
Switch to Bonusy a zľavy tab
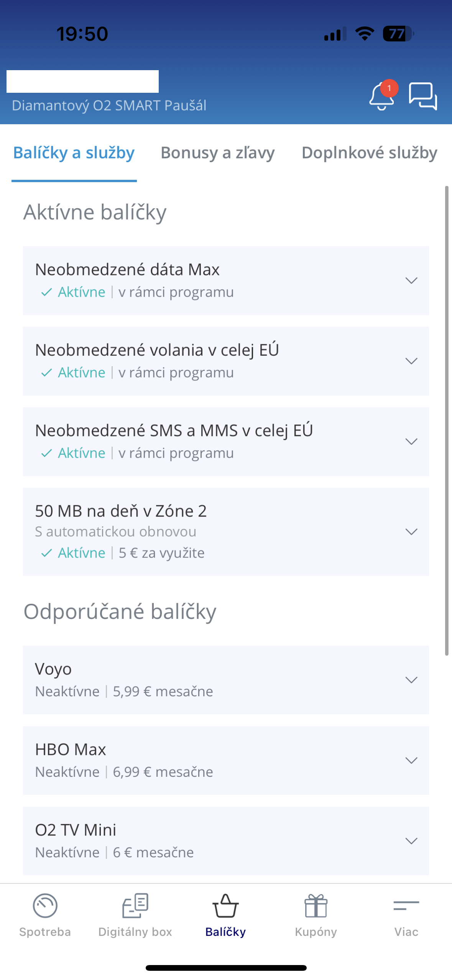click(x=217, y=153)
